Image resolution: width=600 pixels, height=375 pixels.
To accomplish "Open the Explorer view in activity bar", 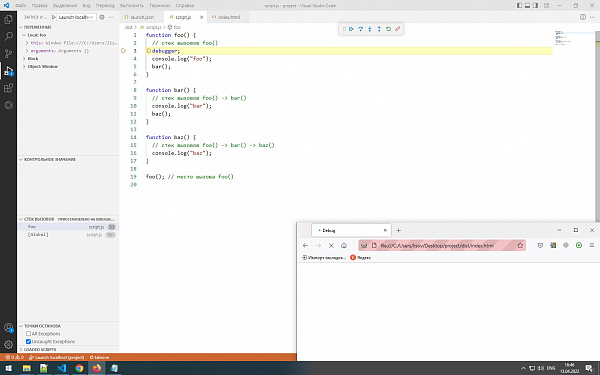I will click(8, 19).
